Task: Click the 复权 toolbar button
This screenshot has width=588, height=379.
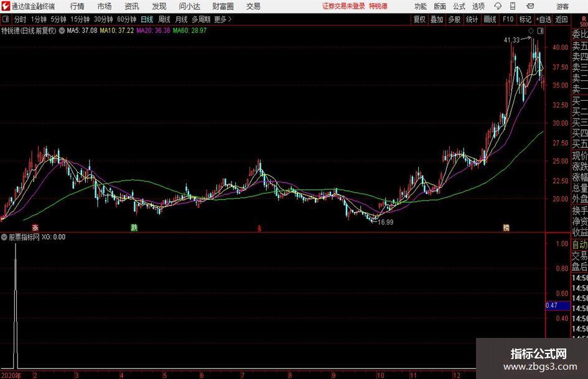Action: click(x=419, y=19)
